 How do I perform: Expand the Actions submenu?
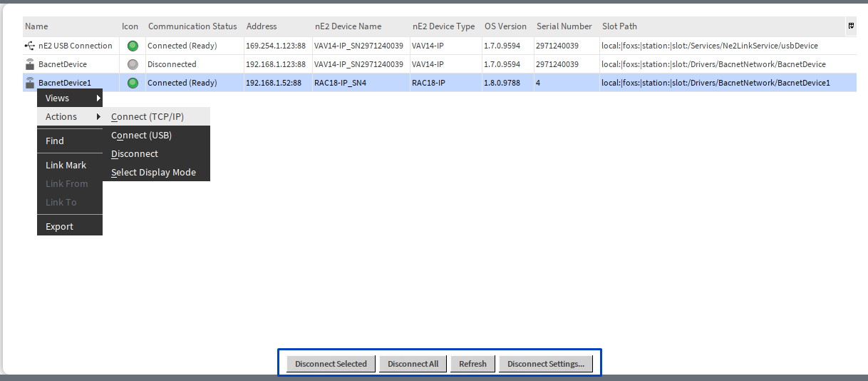pyautogui.click(x=70, y=116)
